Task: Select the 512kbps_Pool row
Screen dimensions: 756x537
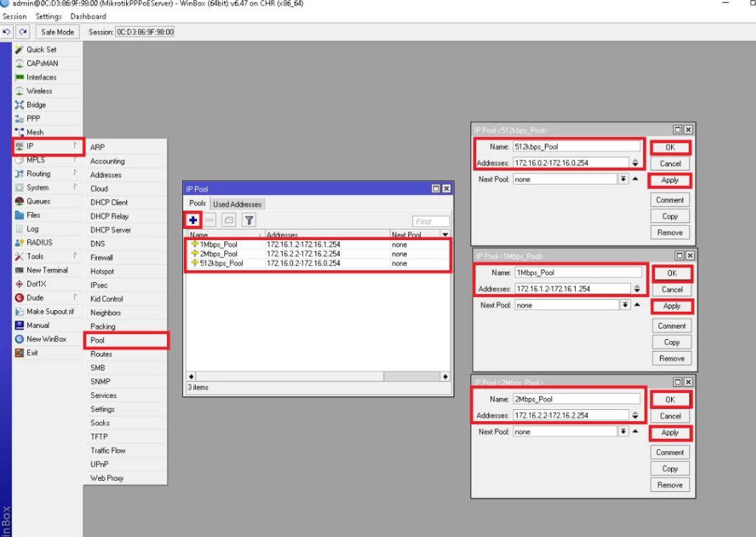Action: pyautogui.click(x=317, y=264)
